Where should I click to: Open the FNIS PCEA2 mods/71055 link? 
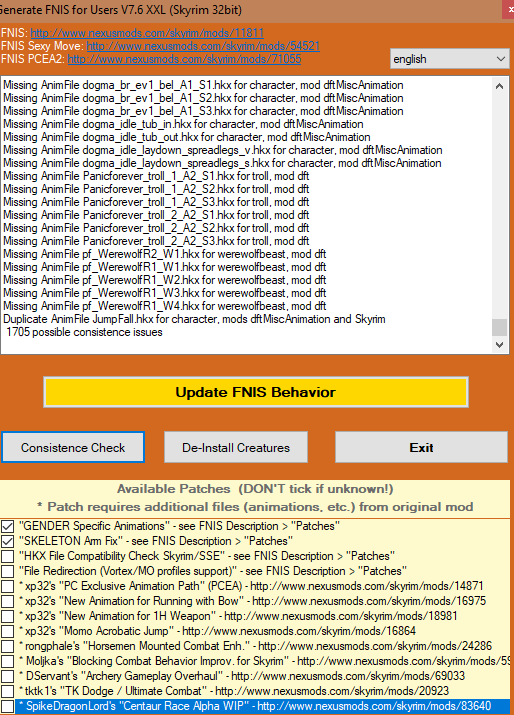tap(184, 59)
